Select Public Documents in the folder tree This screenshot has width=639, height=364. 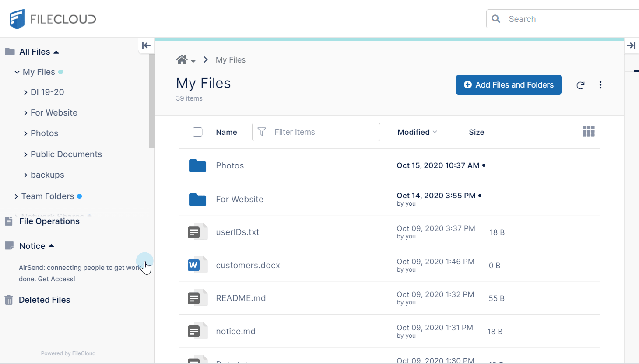pyautogui.click(x=66, y=154)
